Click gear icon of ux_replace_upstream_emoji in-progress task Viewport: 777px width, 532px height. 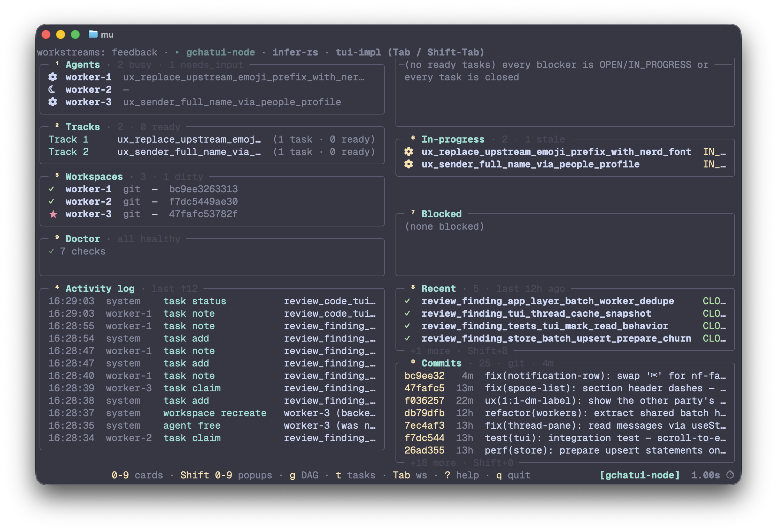[409, 152]
